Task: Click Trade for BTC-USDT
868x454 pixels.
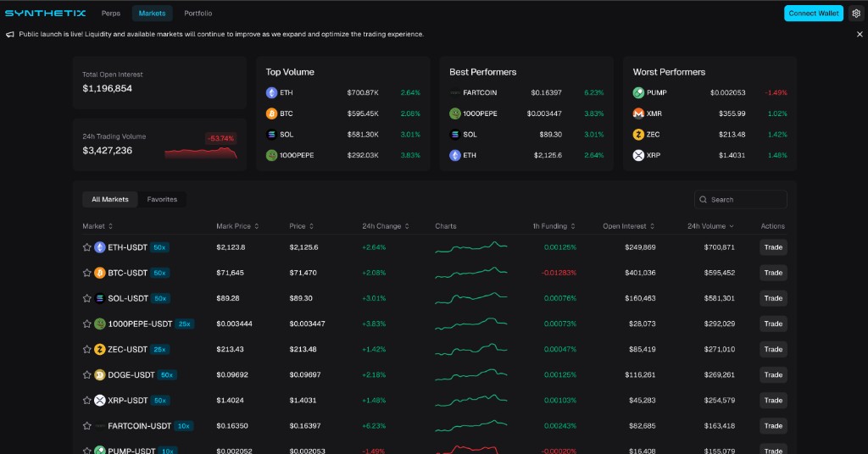Action: pos(773,273)
